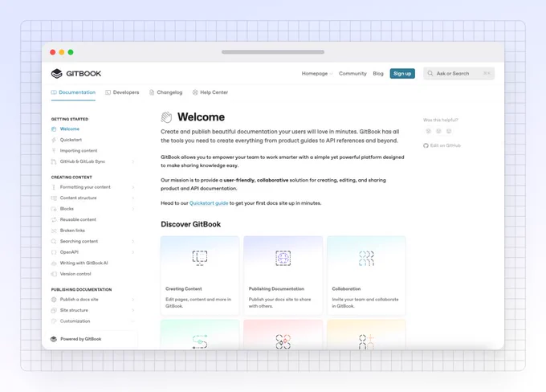Click the Sign up button
This screenshot has width=546, height=392.
click(x=402, y=74)
